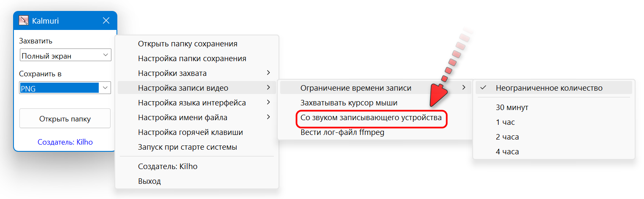Open the Захватить capture mode dropdown
This screenshot has height=199, width=644.
(x=65, y=55)
